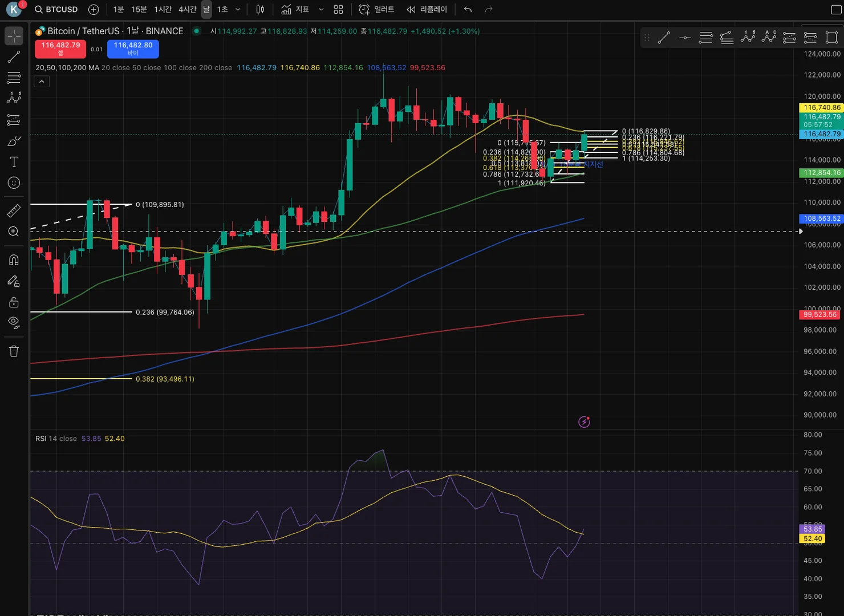844x616 pixels.
Task: Pick short position tool from favorites toolbar
Action: tap(810, 38)
